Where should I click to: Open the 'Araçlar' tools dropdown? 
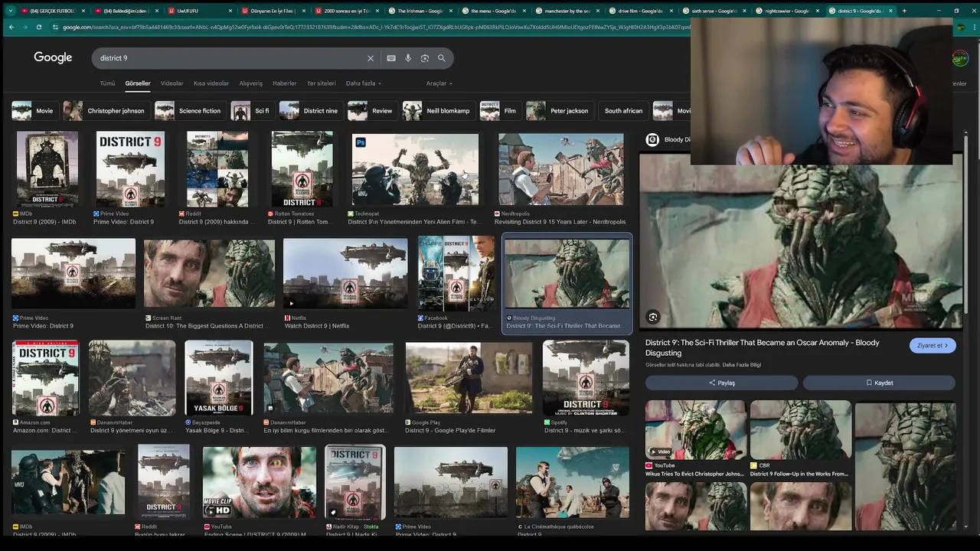[x=439, y=83]
